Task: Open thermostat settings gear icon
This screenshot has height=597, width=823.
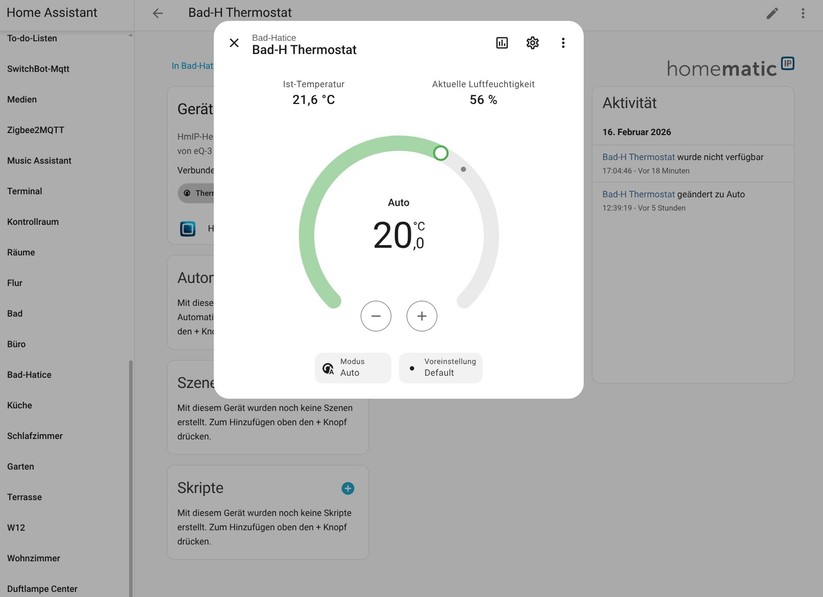Action: pyautogui.click(x=532, y=43)
